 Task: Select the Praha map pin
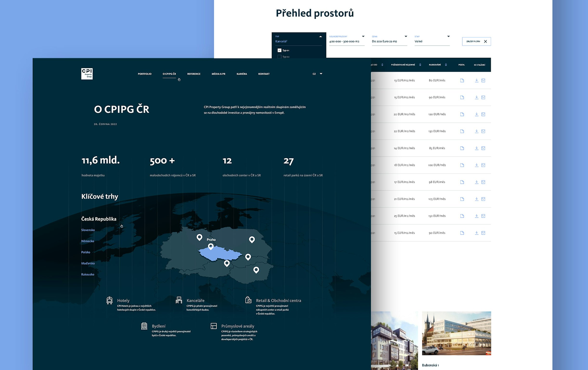click(211, 246)
